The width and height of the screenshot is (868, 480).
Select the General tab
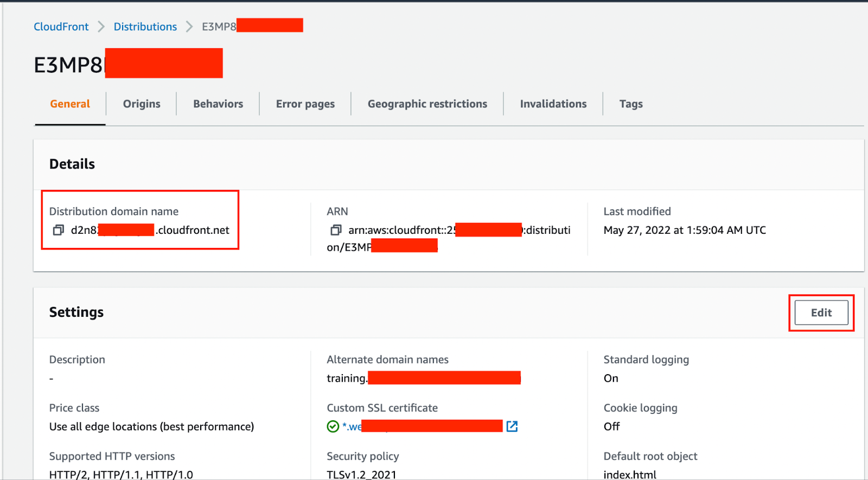point(70,104)
